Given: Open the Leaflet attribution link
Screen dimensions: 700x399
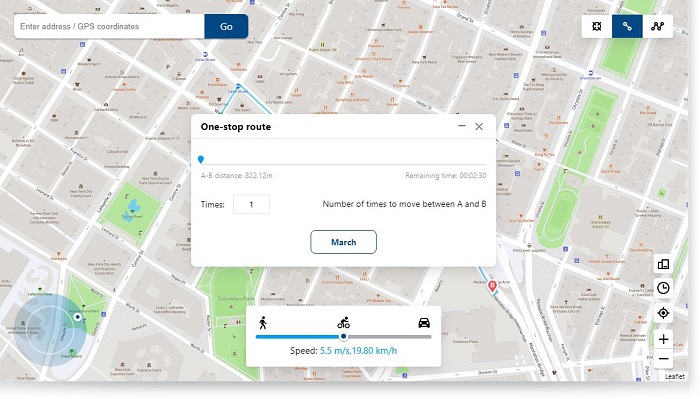Looking at the screenshot, I should [675, 376].
